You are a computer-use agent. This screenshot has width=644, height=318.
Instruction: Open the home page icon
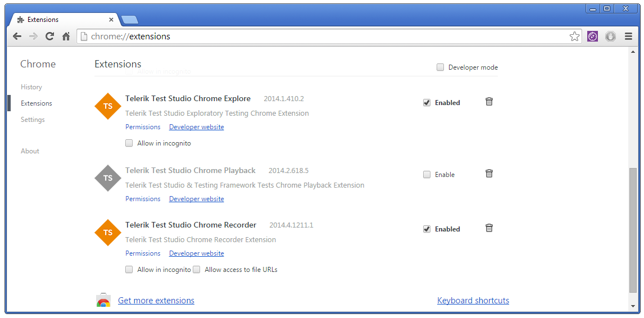pyautogui.click(x=66, y=37)
